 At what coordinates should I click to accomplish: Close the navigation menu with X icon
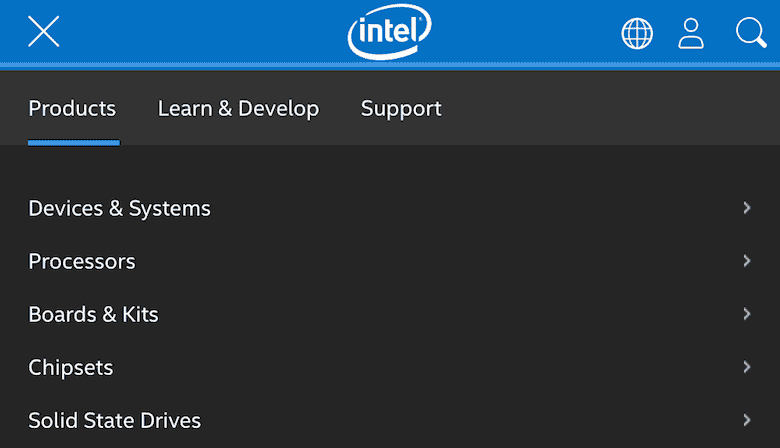(44, 32)
